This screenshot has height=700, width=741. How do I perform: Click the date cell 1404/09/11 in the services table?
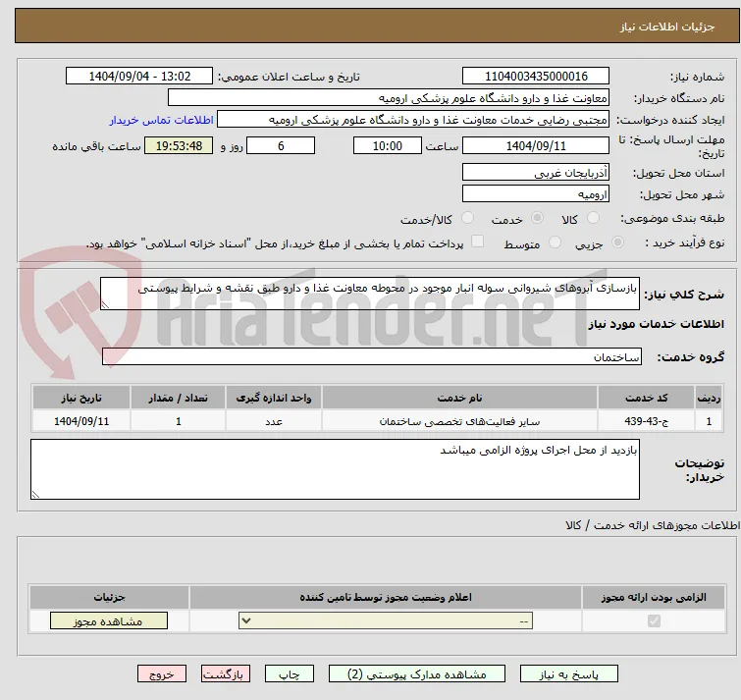click(81, 420)
